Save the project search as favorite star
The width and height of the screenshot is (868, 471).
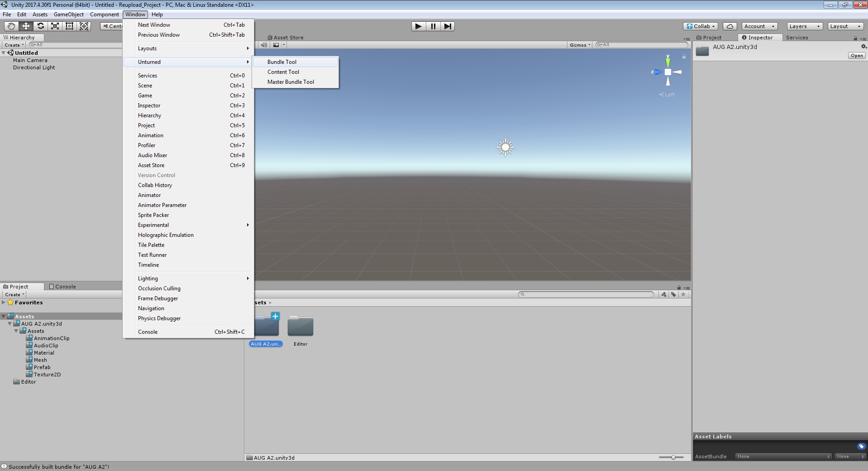pos(683,294)
